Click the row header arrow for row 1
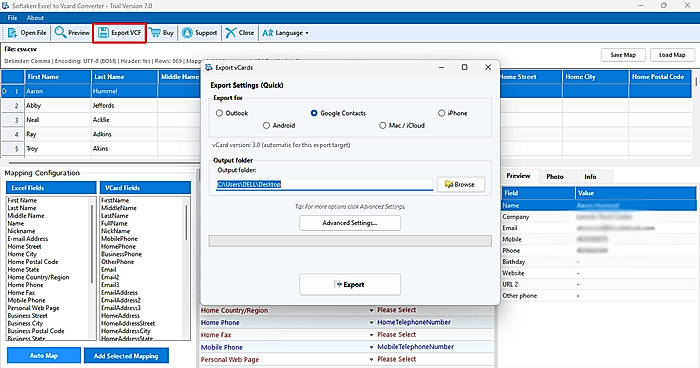 tap(5, 91)
